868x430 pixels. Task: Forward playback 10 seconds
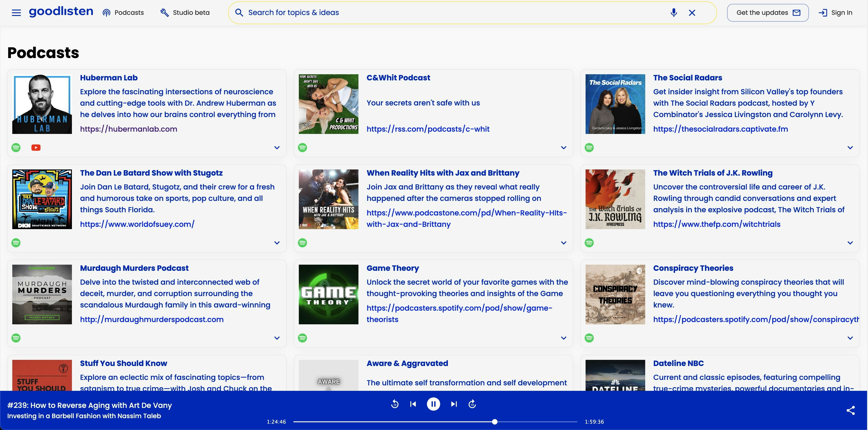[x=472, y=404]
